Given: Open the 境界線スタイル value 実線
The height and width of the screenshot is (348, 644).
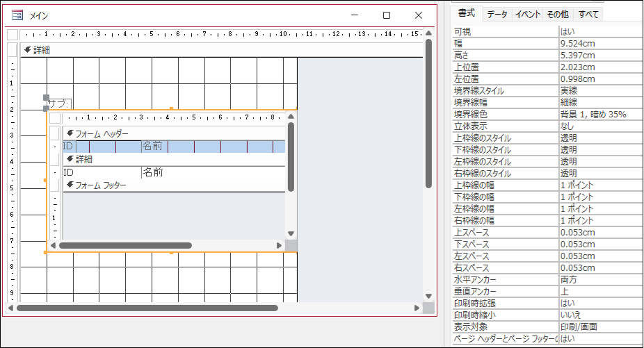Looking at the screenshot, I should [601, 91].
